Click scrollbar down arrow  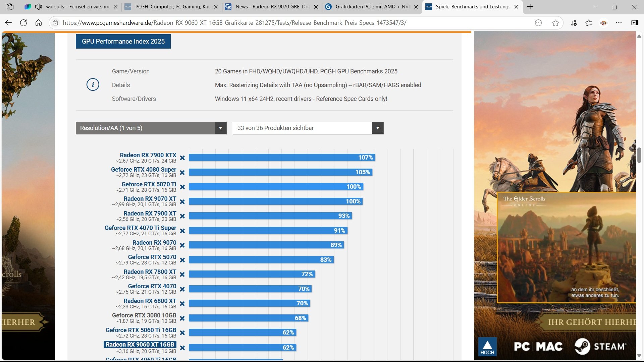click(x=639, y=356)
